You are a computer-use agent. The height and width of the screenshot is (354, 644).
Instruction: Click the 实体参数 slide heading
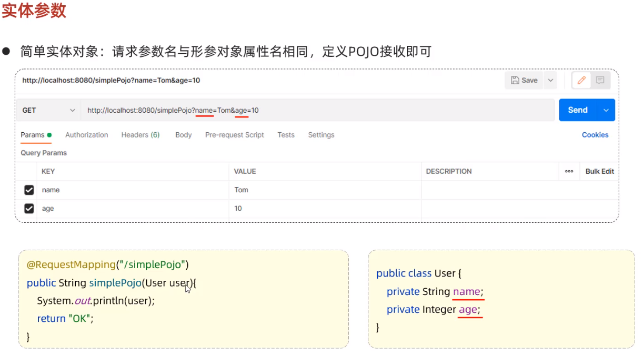[34, 11]
